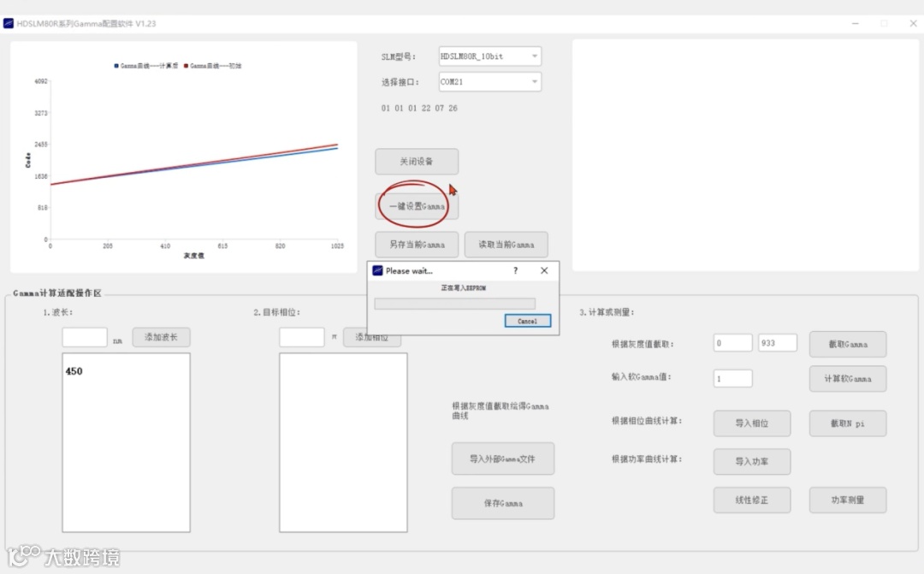Cancel the Please wait dialog
This screenshot has height=574, width=924.
click(x=527, y=321)
